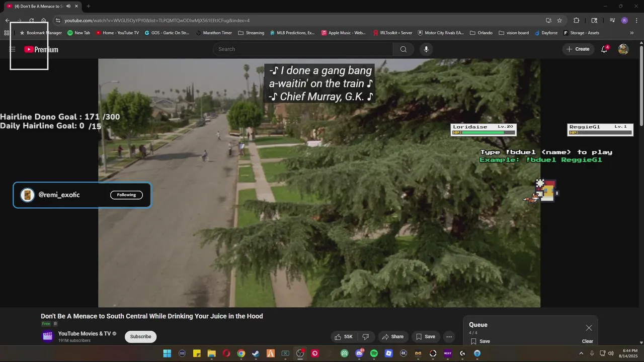Open YouTube Movies & TV channel avatar
The width and height of the screenshot is (644, 362).
[48, 336]
